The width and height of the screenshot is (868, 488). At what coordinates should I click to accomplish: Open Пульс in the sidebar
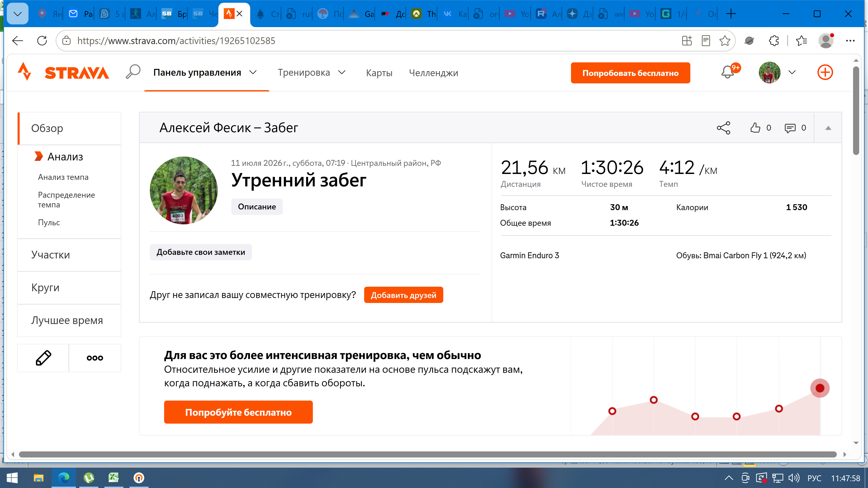[49, 222]
